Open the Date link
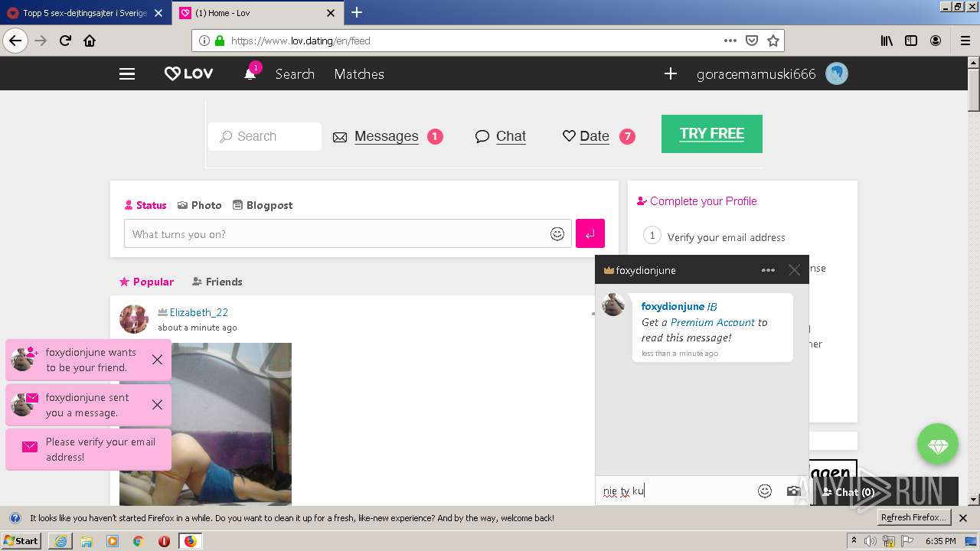Viewport: 980px width, 551px height. (594, 136)
